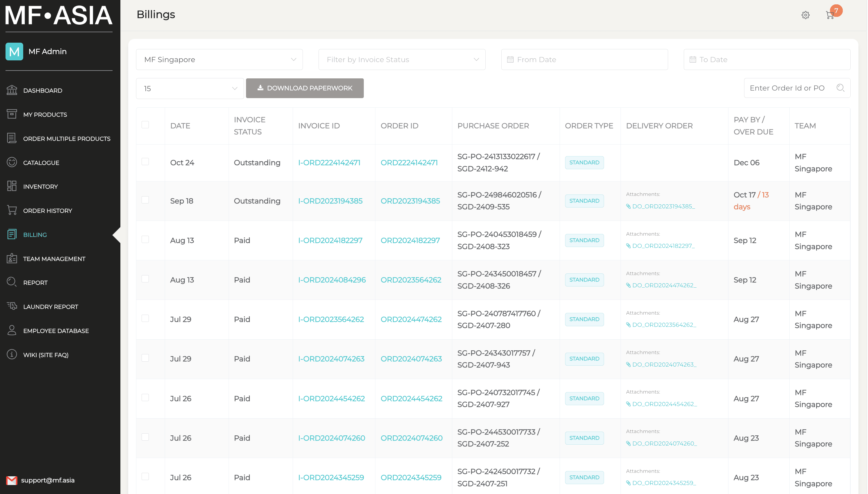Screen dimensions: 868x494
Task: Click Download Paperwork button
Action: [305, 88]
